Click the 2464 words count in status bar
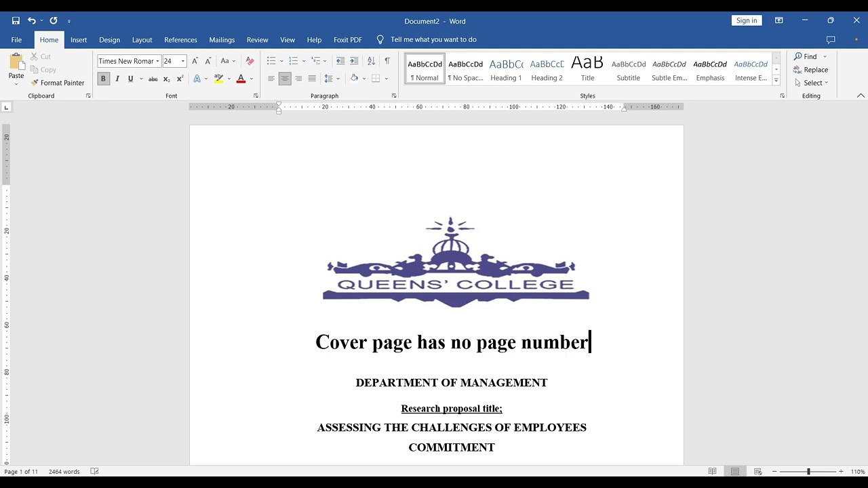The height and width of the screenshot is (488, 868). click(64, 472)
